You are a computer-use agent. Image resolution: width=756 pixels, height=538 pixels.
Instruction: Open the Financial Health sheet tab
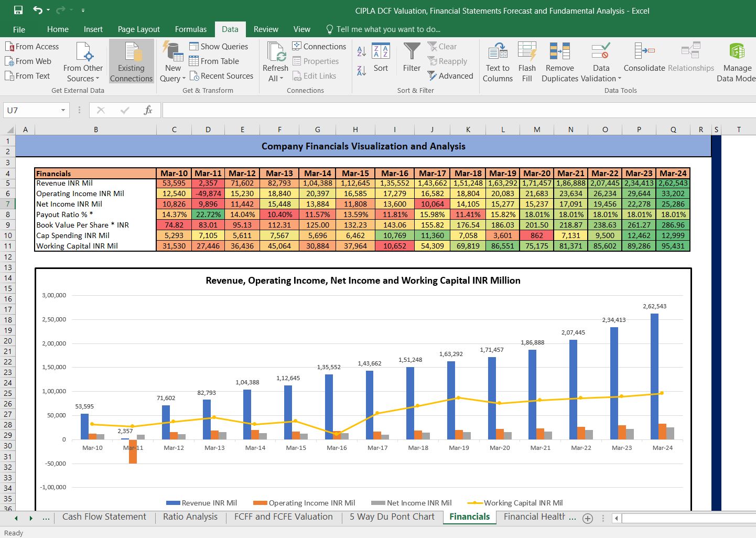[x=534, y=517]
